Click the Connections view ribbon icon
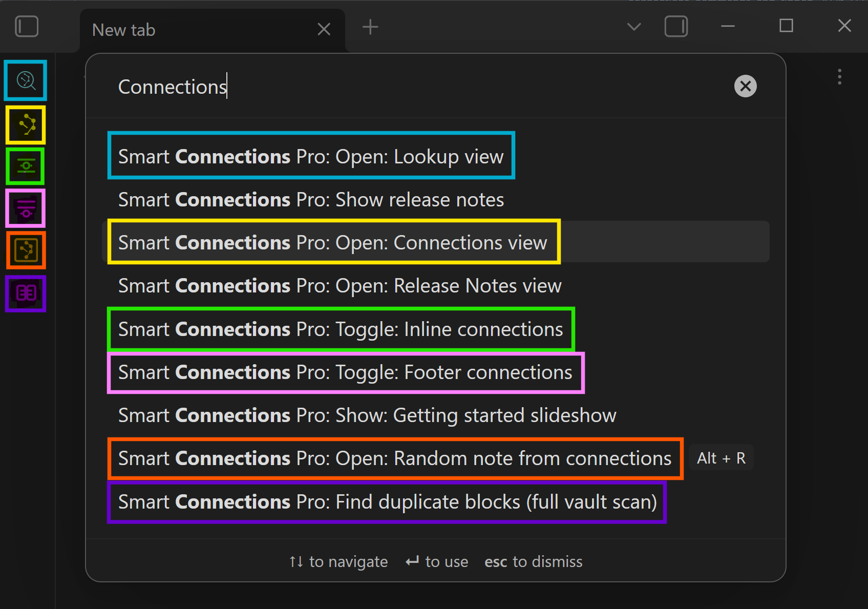 26,124
